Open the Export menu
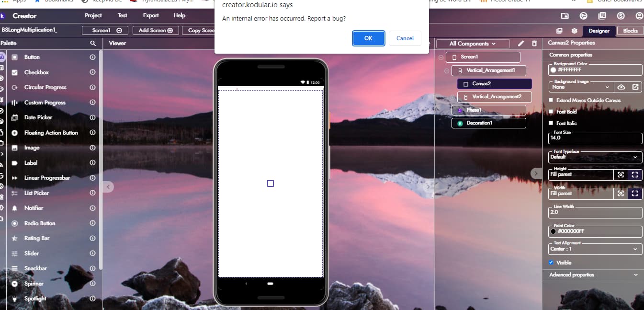The image size is (644, 310). pos(151,15)
